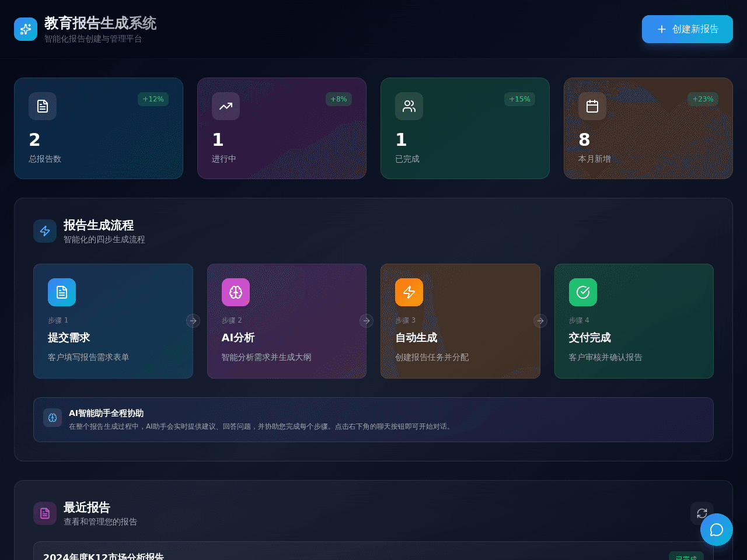This screenshot has height=560, width=747.
Task: Click the 智能分析需求并生成大纲 description
Action: [267, 357]
